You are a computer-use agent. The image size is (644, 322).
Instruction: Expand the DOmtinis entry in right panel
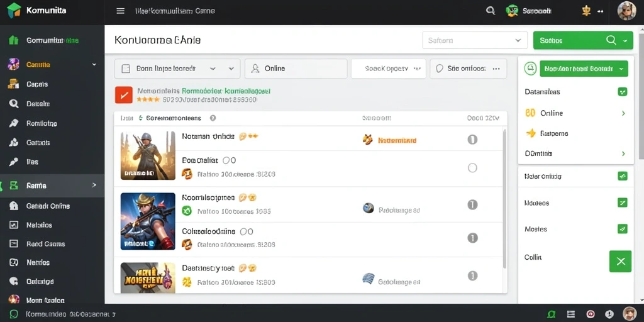(x=623, y=153)
